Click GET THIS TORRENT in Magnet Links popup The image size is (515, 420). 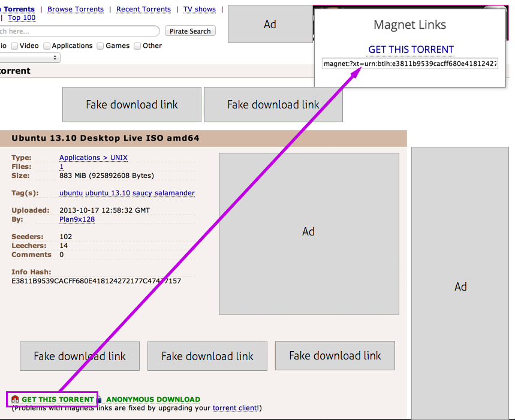click(x=411, y=50)
